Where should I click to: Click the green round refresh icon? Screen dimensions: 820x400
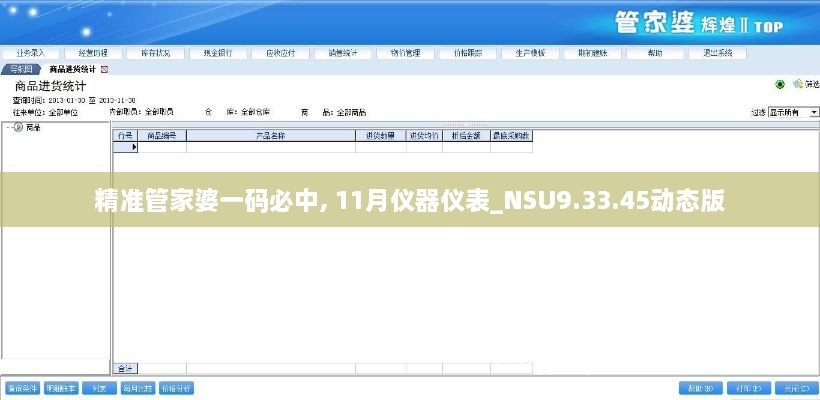[780, 84]
